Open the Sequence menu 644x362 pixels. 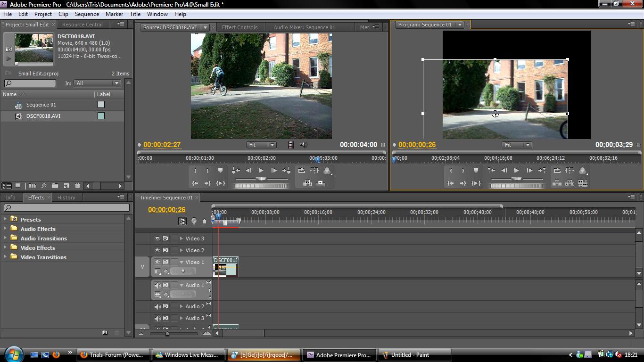pos(87,14)
